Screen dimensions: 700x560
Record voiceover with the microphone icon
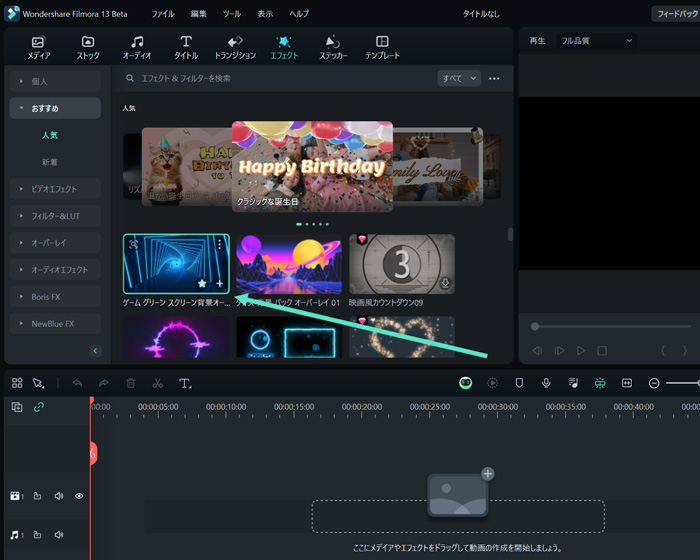[546, 383]
